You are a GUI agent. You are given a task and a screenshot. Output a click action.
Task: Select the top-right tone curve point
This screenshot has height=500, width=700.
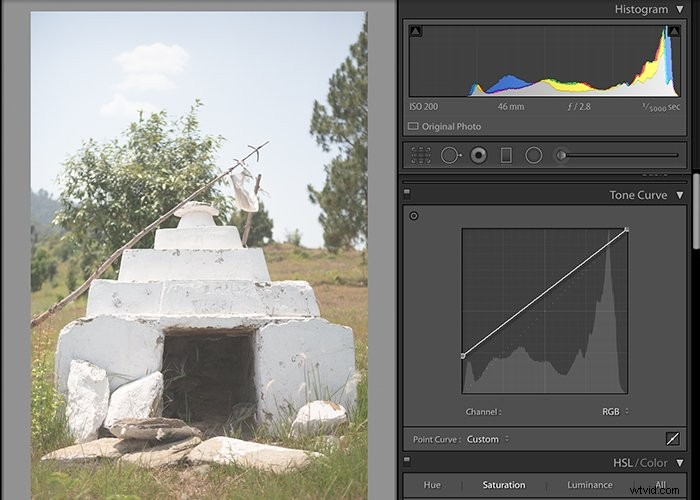(x=627, y=229)
